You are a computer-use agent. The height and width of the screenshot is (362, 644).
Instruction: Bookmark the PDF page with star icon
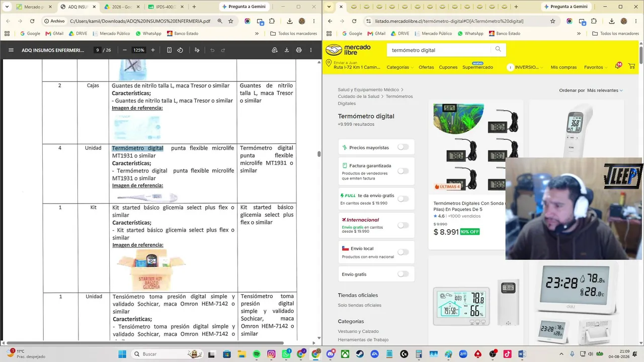tap(231, 21)
